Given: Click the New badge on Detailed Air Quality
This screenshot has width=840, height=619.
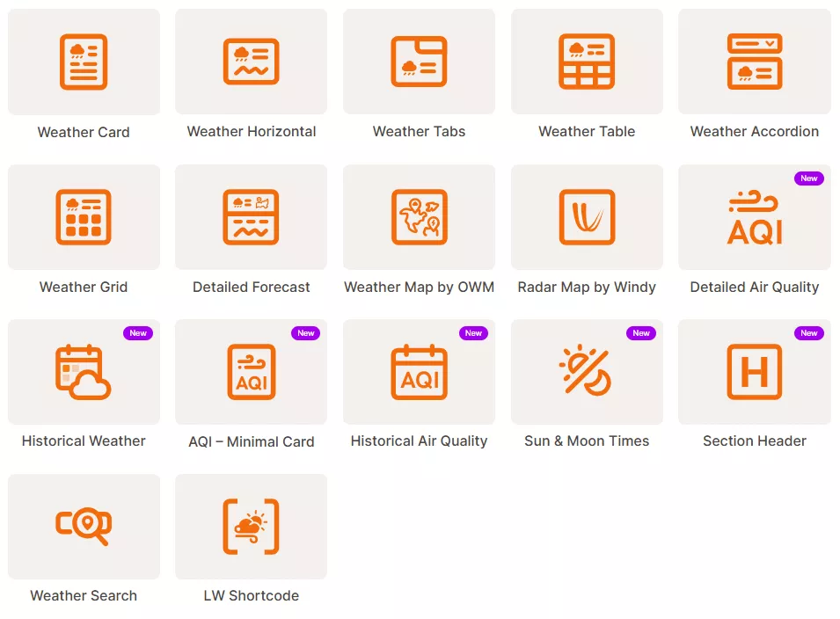Looking at the screenshot, I should tap(808, 178).
